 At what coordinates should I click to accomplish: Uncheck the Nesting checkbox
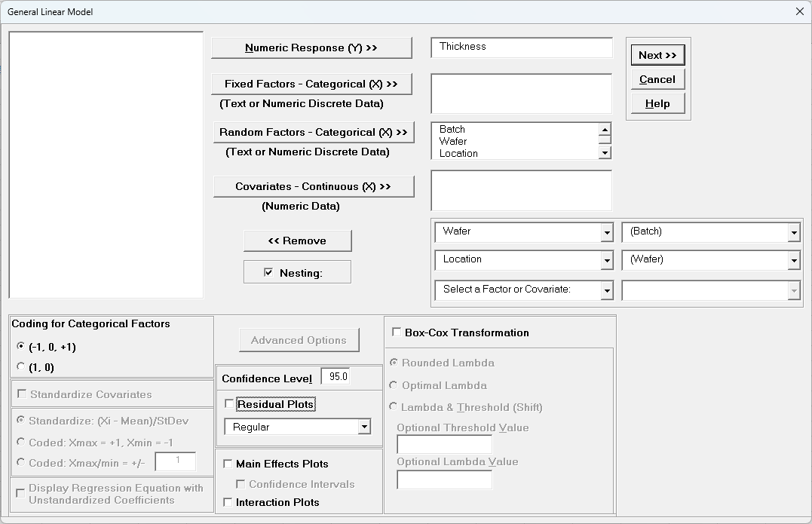coord(268,273)
